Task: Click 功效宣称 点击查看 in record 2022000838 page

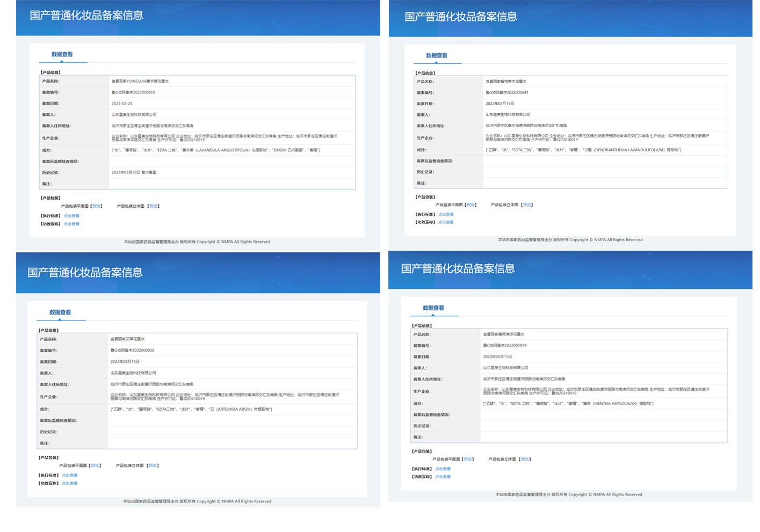Action: tap(70, 483)
